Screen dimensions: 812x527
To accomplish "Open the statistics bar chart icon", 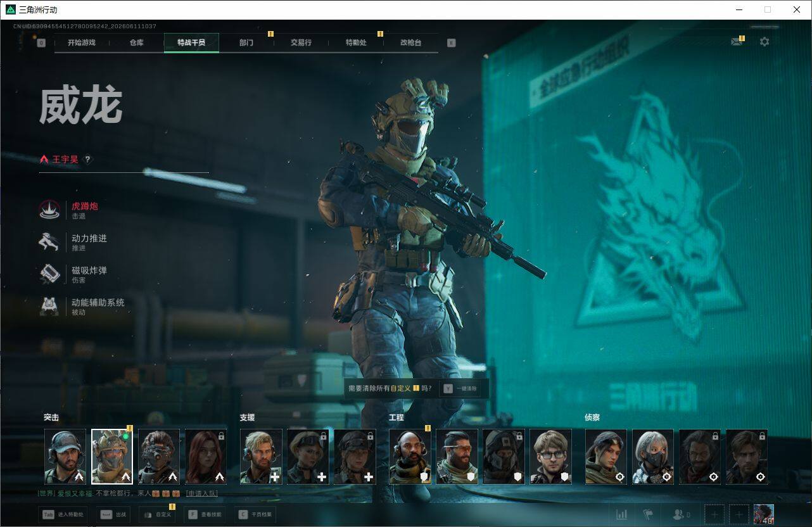I will click(621, 515).
